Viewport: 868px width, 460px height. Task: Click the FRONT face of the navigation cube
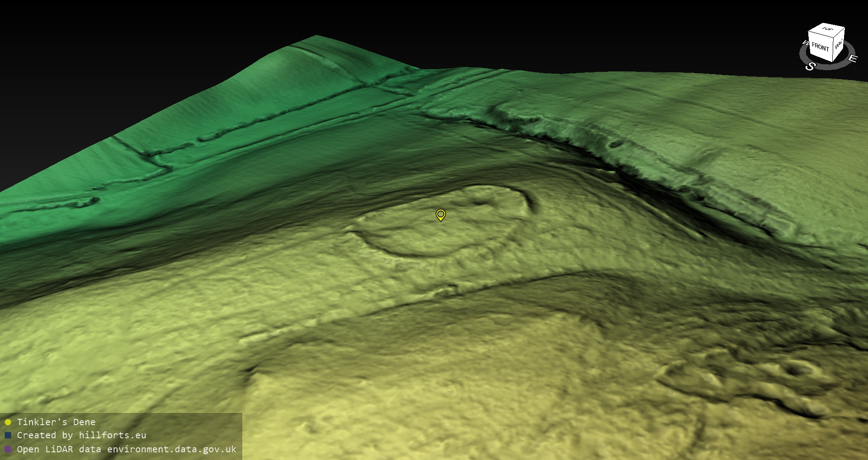click(x=820, y=47)
